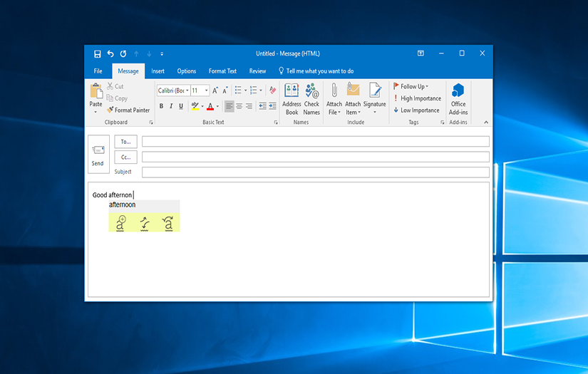Image resolution: width=588 pixels, height=374 pixels.
Task: Apply the red font color
Action: (210, 106)
